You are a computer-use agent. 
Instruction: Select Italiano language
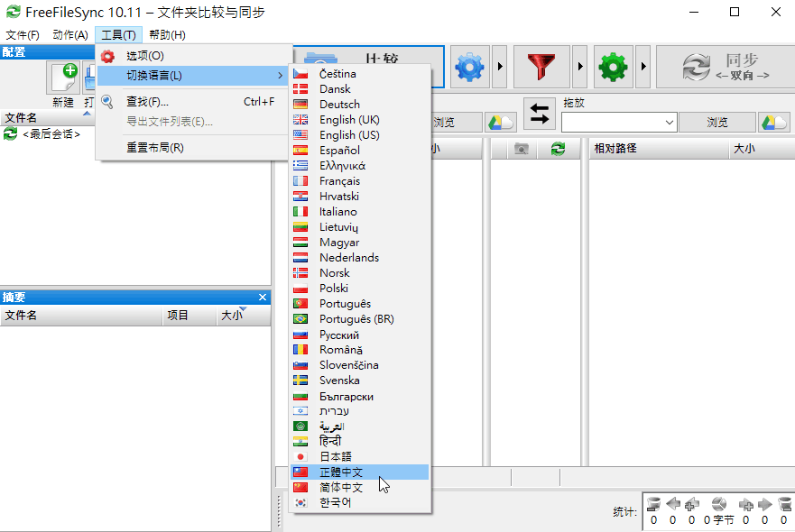click(x=360, y=212)
